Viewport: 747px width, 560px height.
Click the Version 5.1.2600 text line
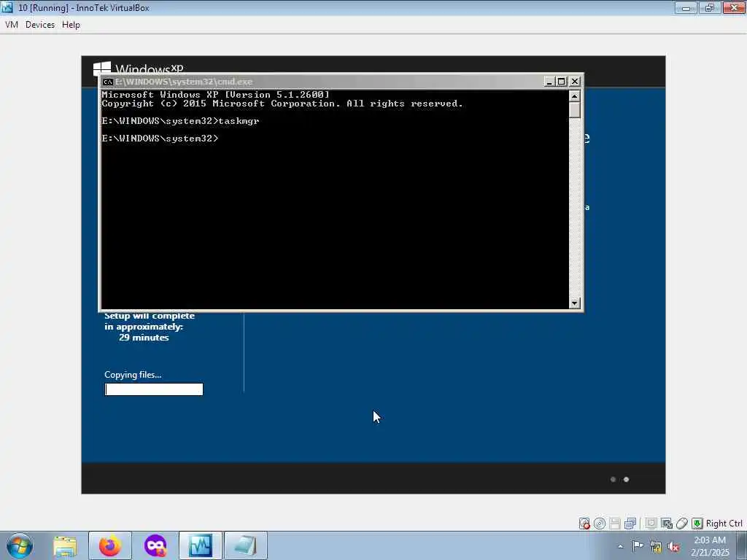[x=215, y=94]
